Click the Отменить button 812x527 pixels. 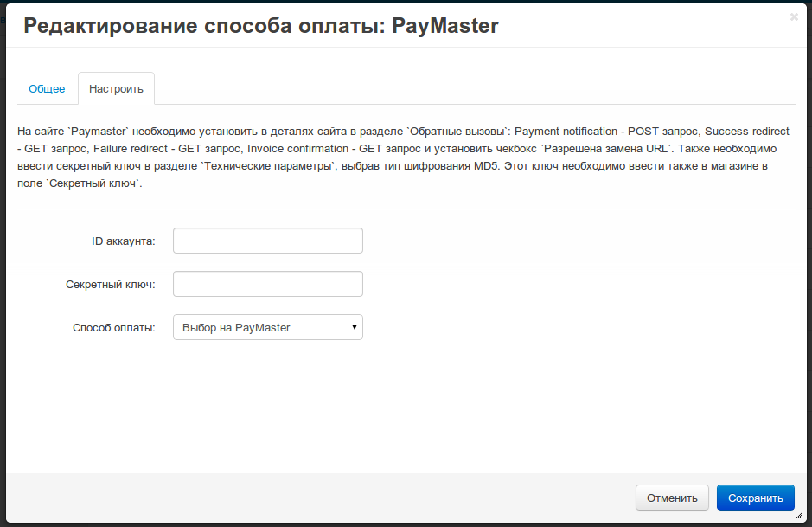tap(672, 498)
